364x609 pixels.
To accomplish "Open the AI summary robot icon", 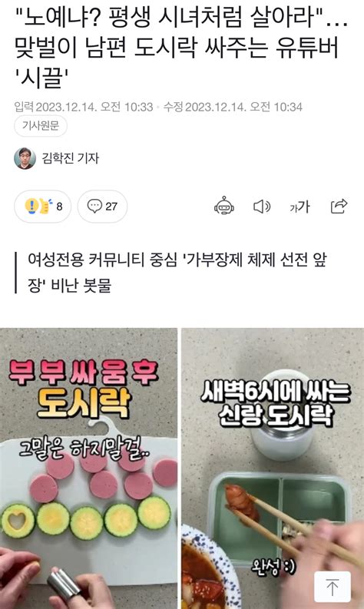I will [x=224, y=207].
